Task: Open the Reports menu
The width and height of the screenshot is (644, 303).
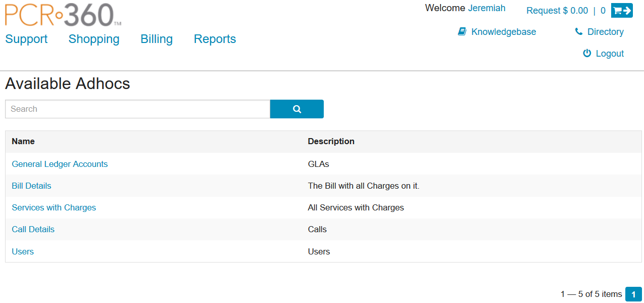Action: (x=215, y=39)
